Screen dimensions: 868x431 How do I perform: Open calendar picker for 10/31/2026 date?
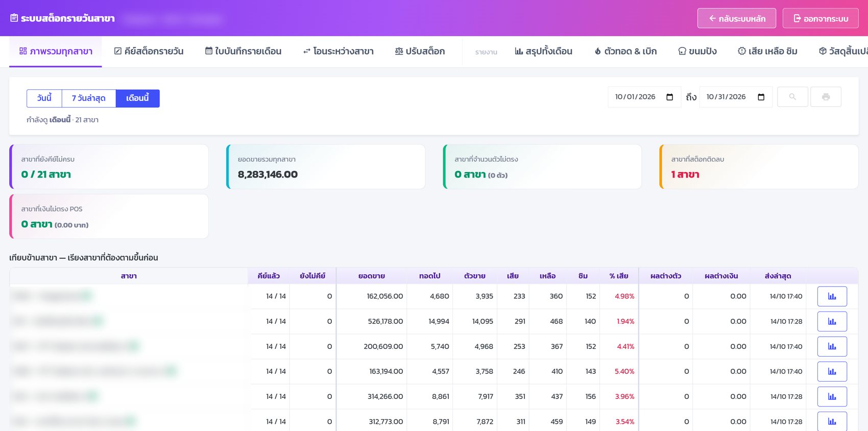pos(761,97)
